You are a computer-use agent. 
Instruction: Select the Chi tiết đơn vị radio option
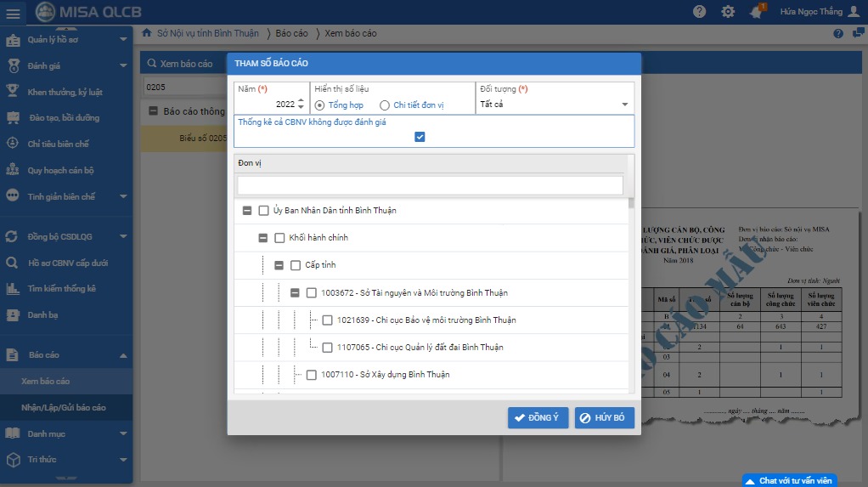385,105
